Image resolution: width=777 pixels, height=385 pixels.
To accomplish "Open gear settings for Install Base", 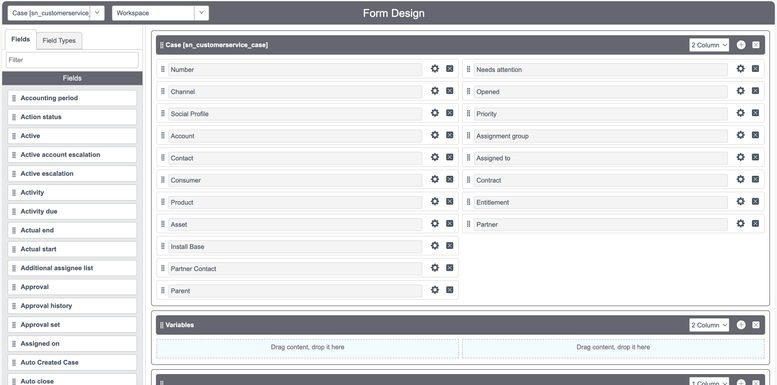I will pos(435,246).
